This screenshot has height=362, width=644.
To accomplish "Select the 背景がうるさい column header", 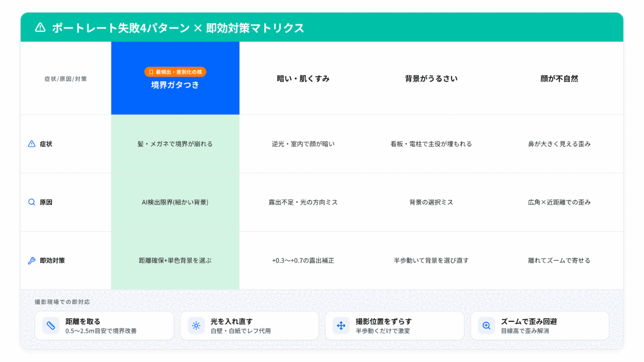I will [431, 79].
